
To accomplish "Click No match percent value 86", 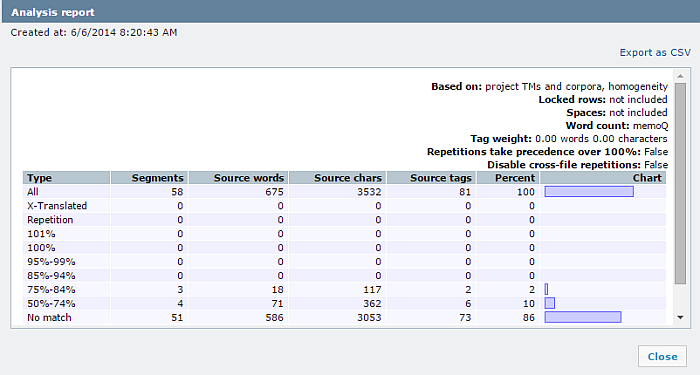I will click(x=529, y=318).
